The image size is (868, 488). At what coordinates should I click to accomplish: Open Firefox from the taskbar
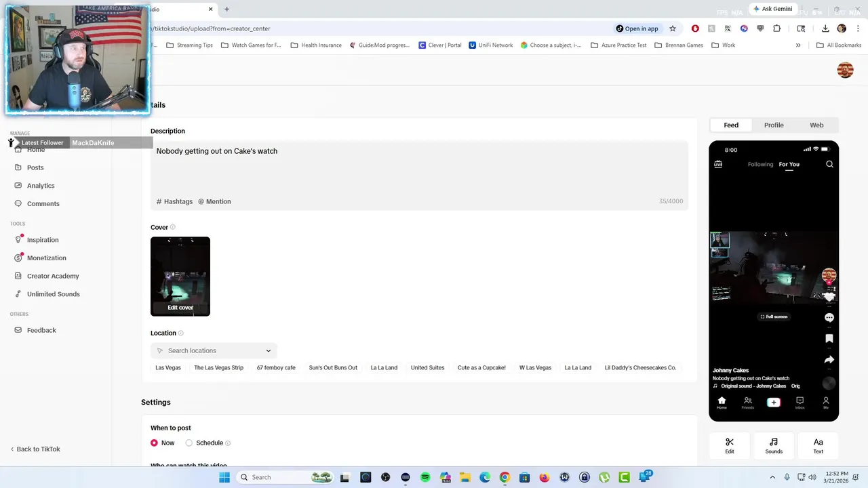point(545,477)
